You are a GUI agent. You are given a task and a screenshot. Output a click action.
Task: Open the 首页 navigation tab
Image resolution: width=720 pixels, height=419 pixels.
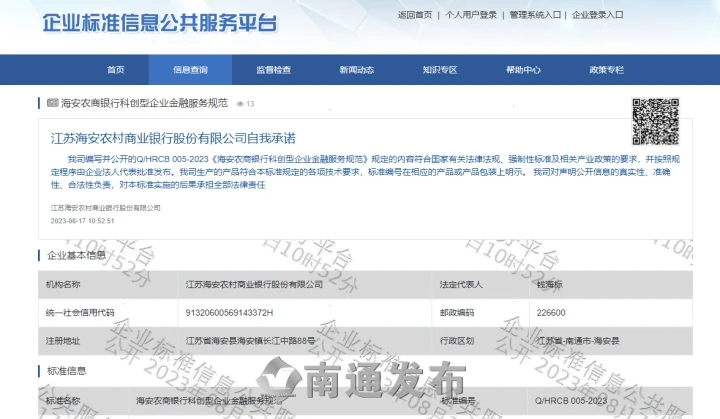(116, 70)
